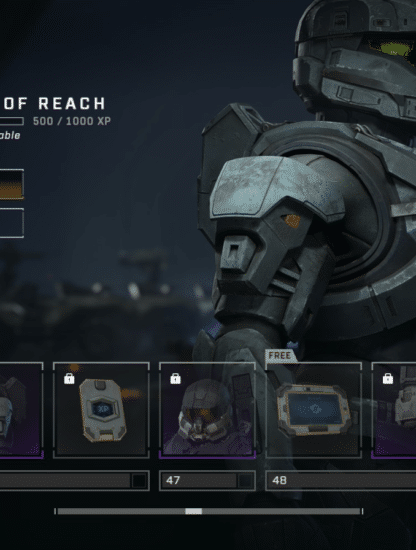Click scrollbar track right of the thumb

coord(281,511)
